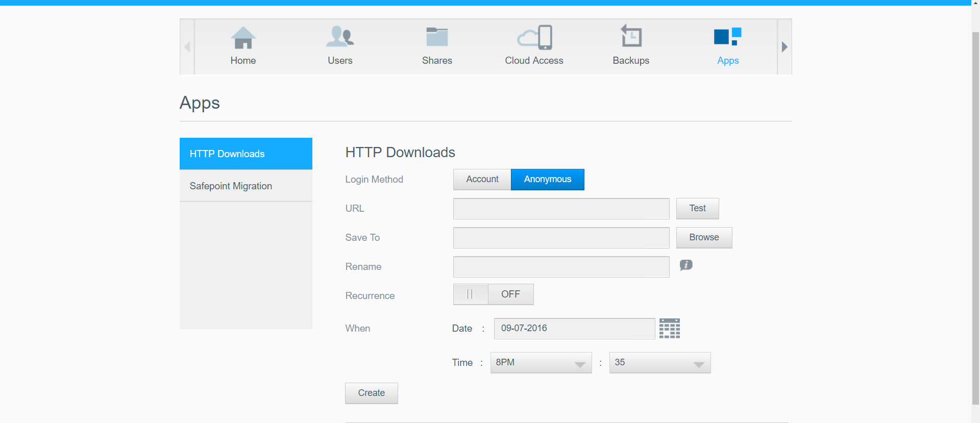The width and height of the screenshot is (980, 423).
Task: Toggle the Recurrence switch
Action: (494, 294)
